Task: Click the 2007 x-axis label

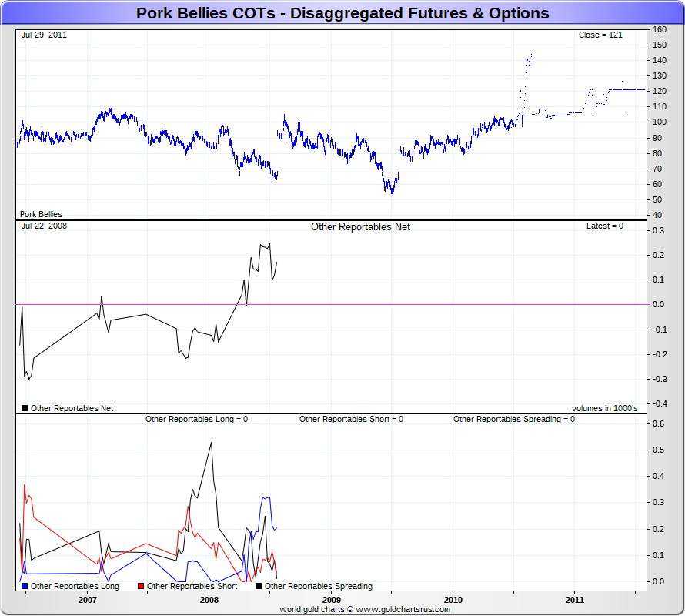Action: 88,600
